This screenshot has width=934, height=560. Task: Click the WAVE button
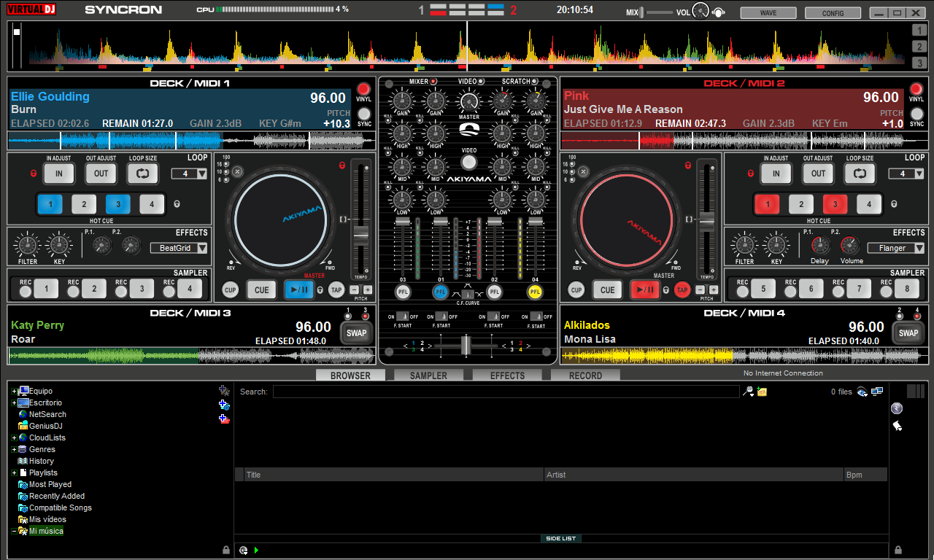(x=768, y=13)
